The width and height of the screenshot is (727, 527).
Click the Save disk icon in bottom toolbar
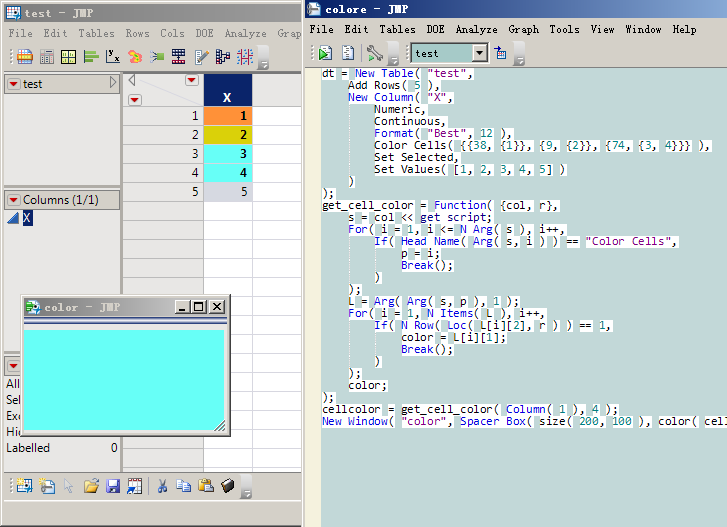click(x=112, y=486)
